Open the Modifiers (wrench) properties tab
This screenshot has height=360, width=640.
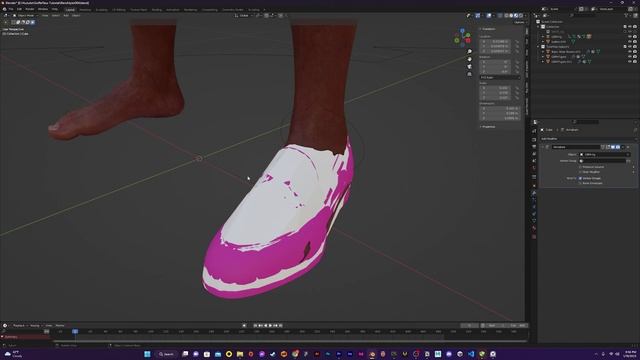pos(534,193)
